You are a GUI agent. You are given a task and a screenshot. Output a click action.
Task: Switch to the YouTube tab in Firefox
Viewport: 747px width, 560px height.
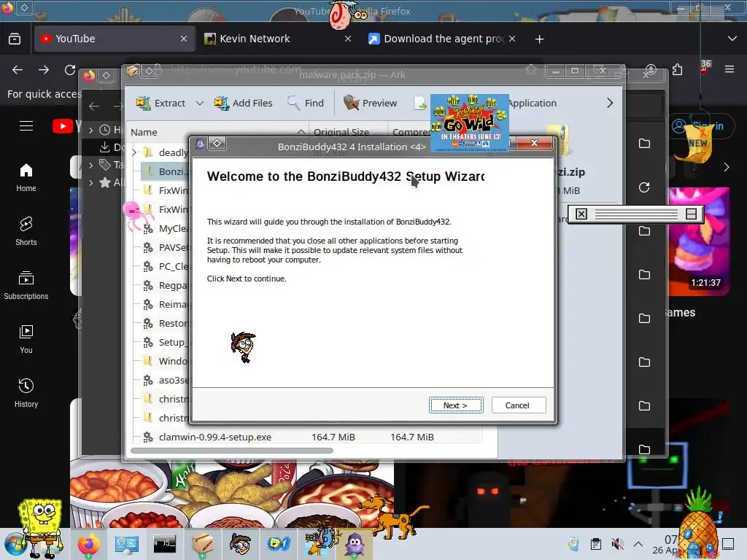115,39
